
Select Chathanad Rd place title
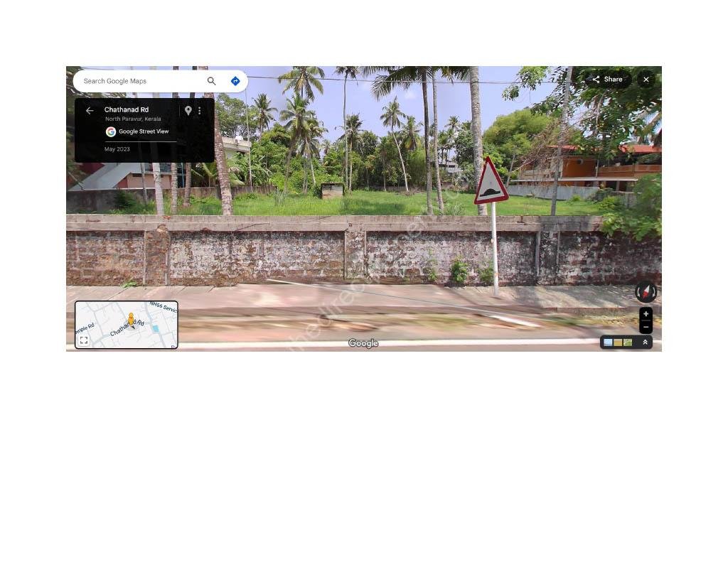[127, 109]
